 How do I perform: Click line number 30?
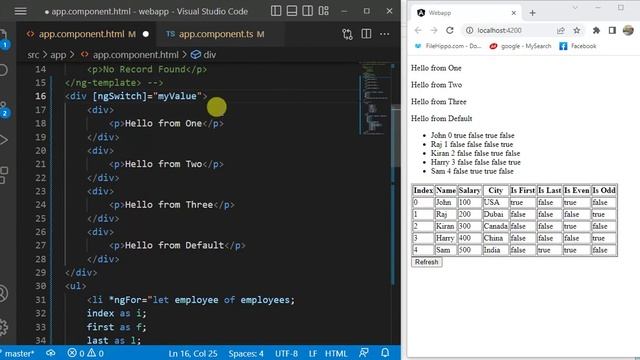tap(40, 286)
